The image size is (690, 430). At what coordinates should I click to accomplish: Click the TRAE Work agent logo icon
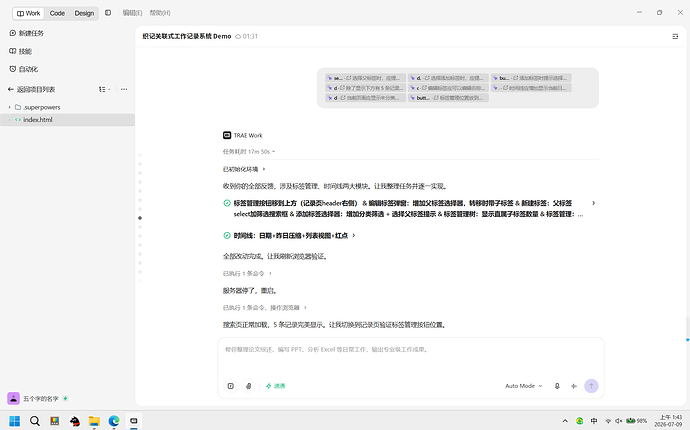click(227, 135)
